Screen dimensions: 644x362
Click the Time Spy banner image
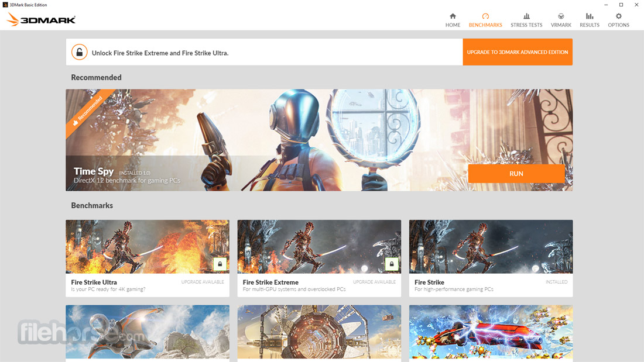click(319, 140)
